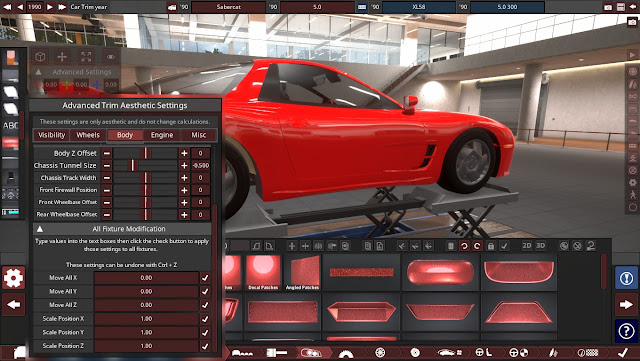
Task: Click the final checkmark tab in bottom bar
Action: click(x=622, y=353)
